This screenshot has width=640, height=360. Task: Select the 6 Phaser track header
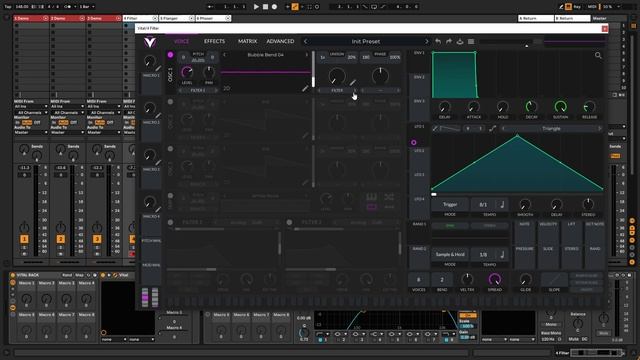[x=213, y=18]
